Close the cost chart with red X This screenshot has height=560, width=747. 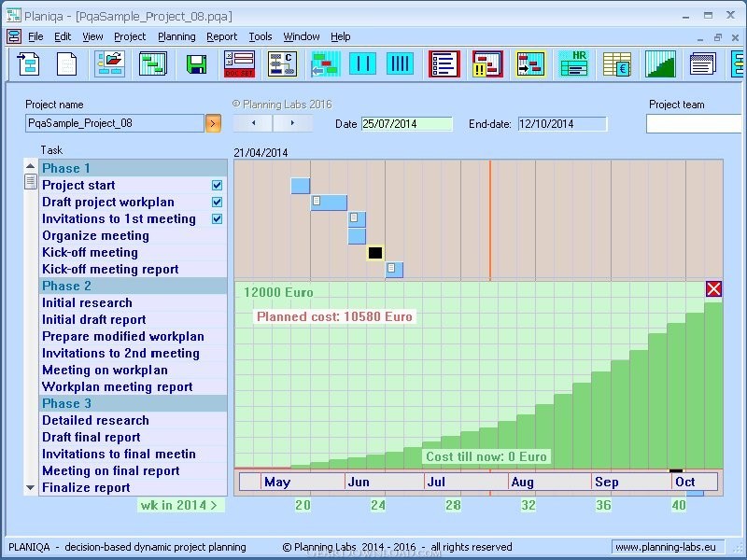[x=713, y=288]
